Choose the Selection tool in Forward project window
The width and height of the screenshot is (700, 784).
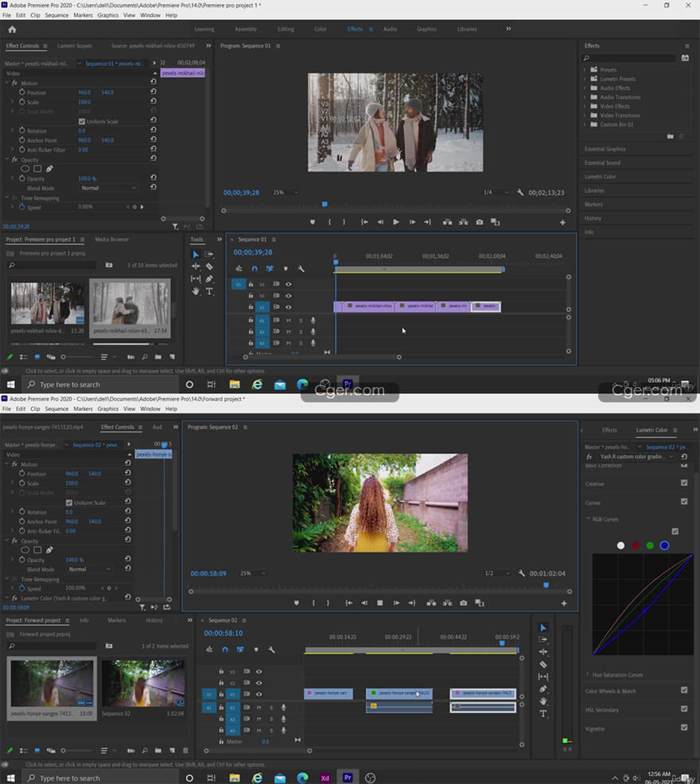point(543,627)
